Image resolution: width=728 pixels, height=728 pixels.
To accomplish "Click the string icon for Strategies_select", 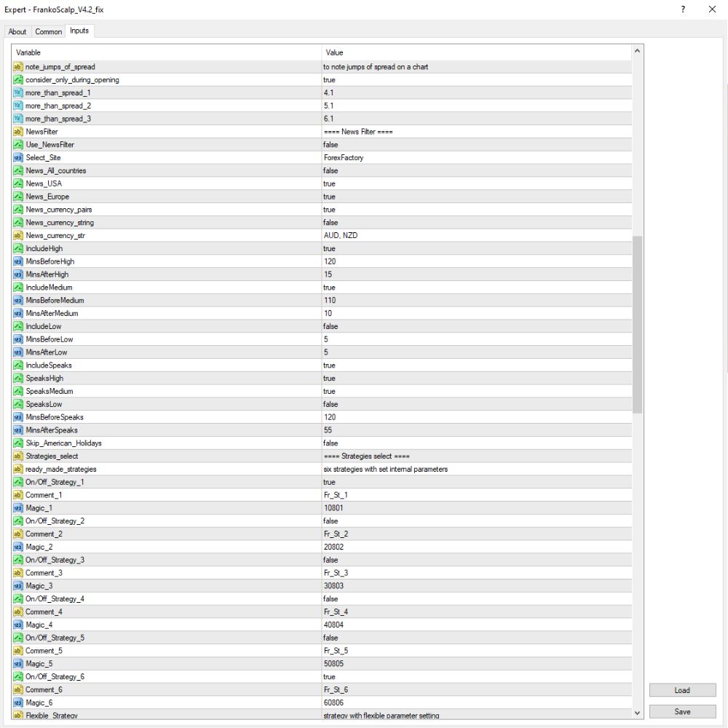I will pyautogui.click(x=18, y=456).
